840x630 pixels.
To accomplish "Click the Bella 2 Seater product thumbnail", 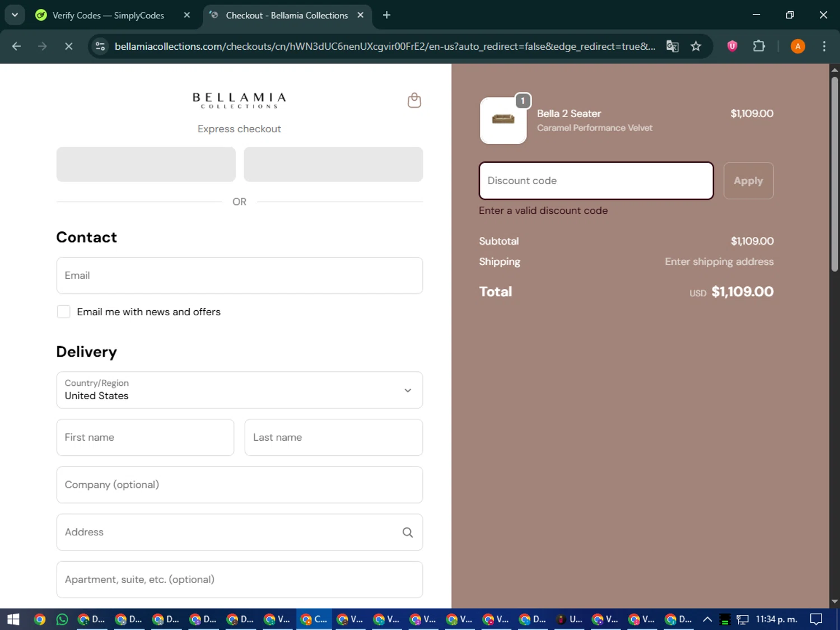I will coord(503,120).
